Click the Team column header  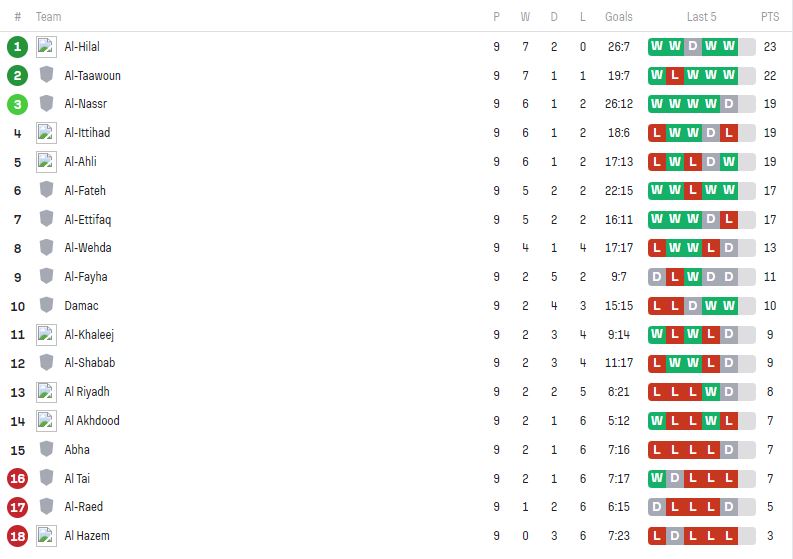tap(49, 17)
